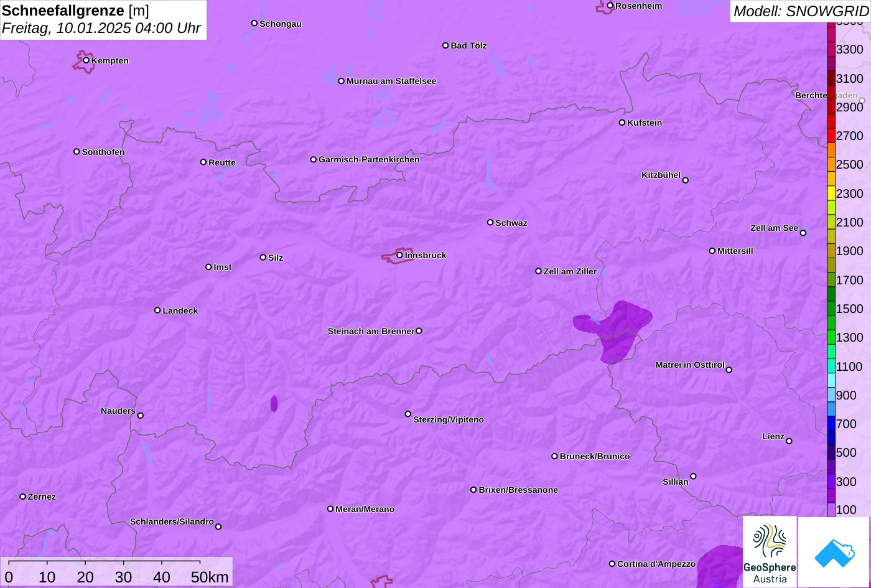The image size is (871, 588).
Task: Click the red 2700 legend color
Action: 831,136
